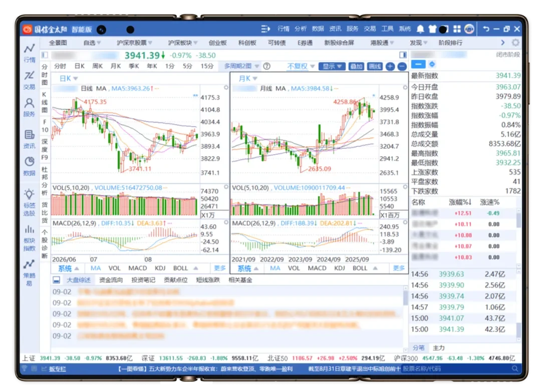This screenshot has width=541, height=392.
Task: Open the 行情 sidebar icon
Action: pyautogui.click(x=30, y=53)
